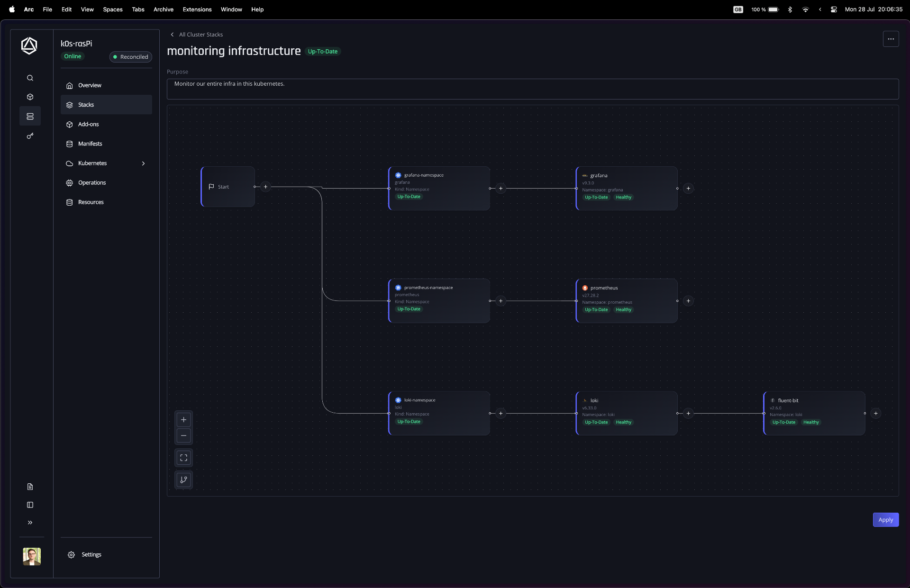Click the battery icon in menu bar

pyautogui.click(x=773, y=9)
